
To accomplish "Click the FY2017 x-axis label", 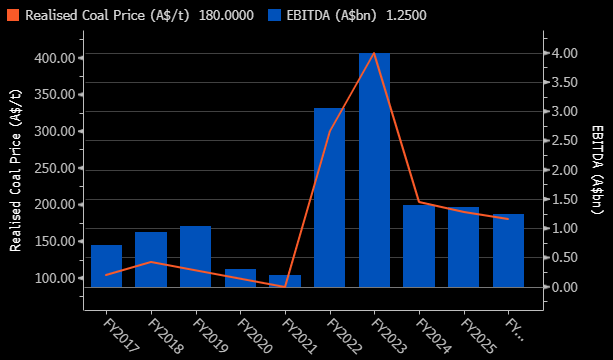I will click(121, 336).
